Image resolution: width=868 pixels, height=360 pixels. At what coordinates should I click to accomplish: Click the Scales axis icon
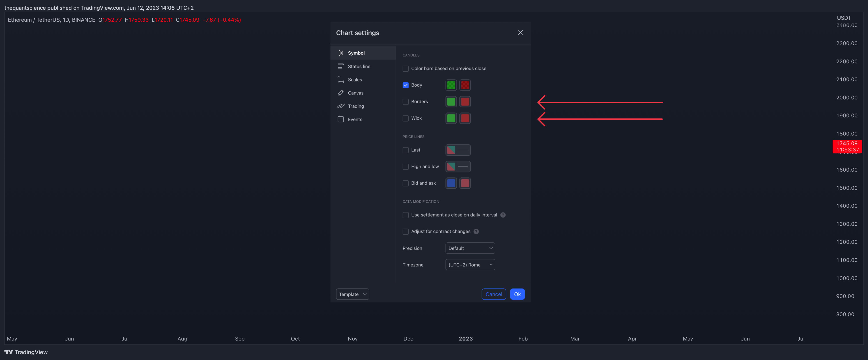tap(341, 80)
